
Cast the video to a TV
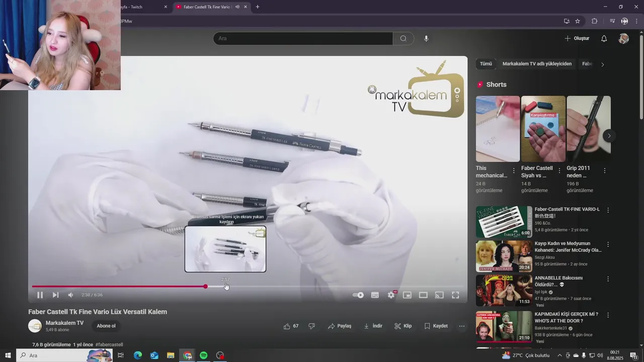[439, 295]
